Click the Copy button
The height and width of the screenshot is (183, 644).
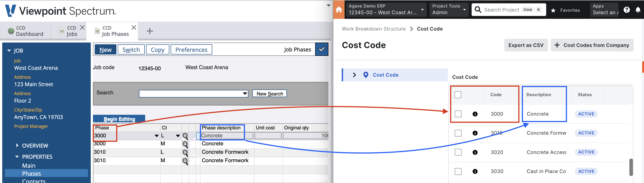tap(158, 50)
